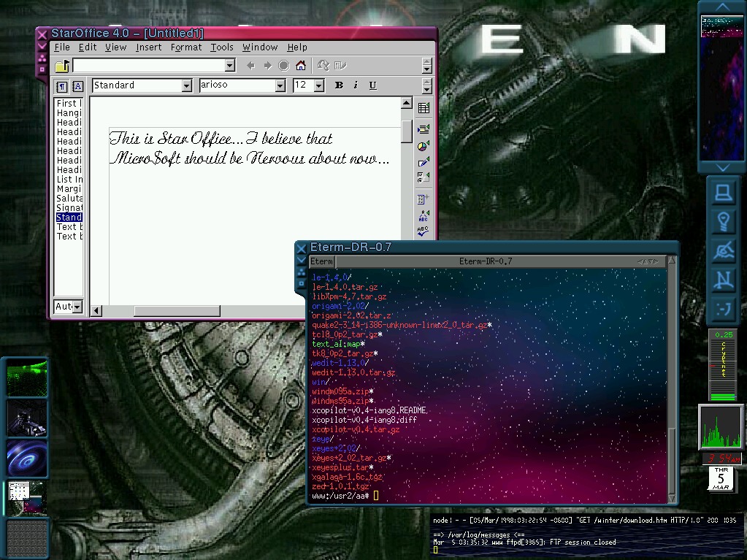The width and height of the screenshot is (747, 560).
Task: Toggle Paragraph Styles view button
Action: [x=61, y=86]
